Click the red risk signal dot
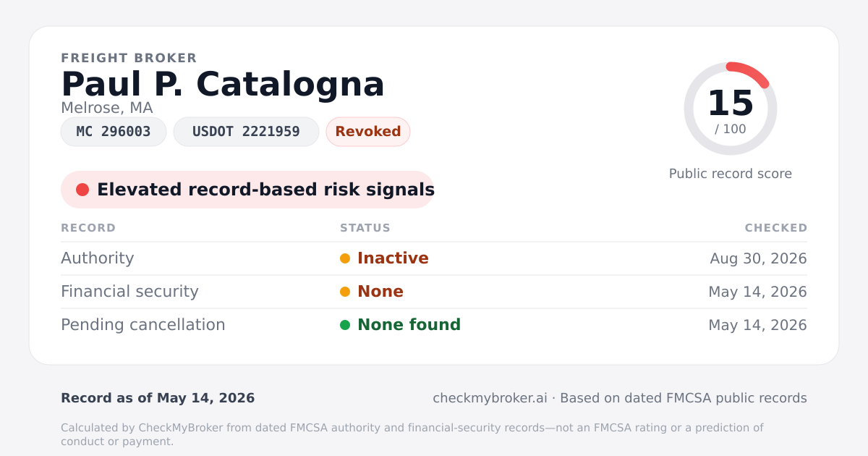 [82, 190]
